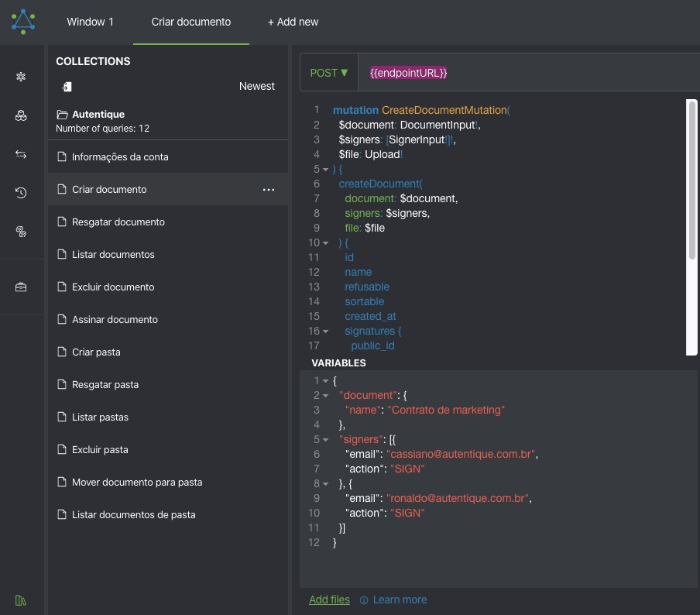Click the briefcase collections icon in sidebar

pos(21,287)
